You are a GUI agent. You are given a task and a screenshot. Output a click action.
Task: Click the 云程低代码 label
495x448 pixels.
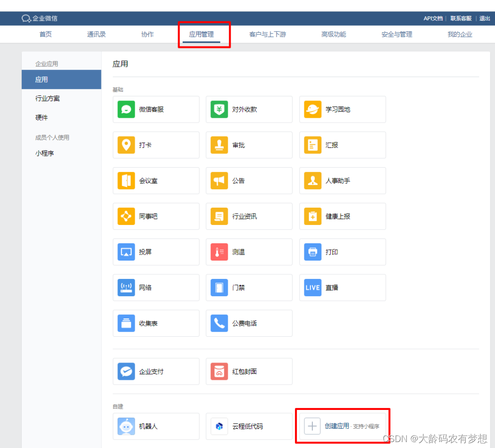(x=247, y=426)
